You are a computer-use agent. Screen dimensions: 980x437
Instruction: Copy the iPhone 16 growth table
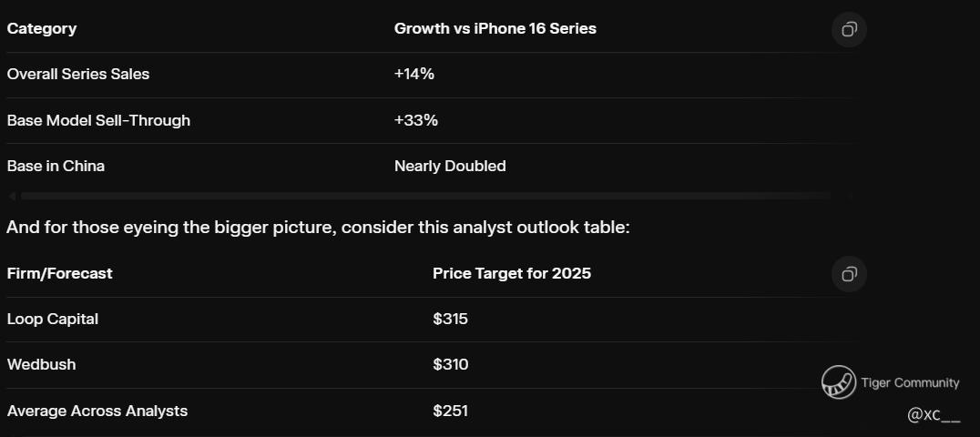pos(849,29)
